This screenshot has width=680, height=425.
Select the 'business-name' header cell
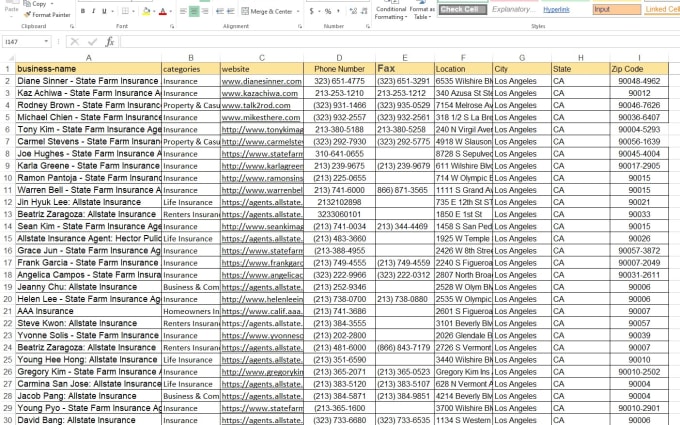[x=88, y=69]
